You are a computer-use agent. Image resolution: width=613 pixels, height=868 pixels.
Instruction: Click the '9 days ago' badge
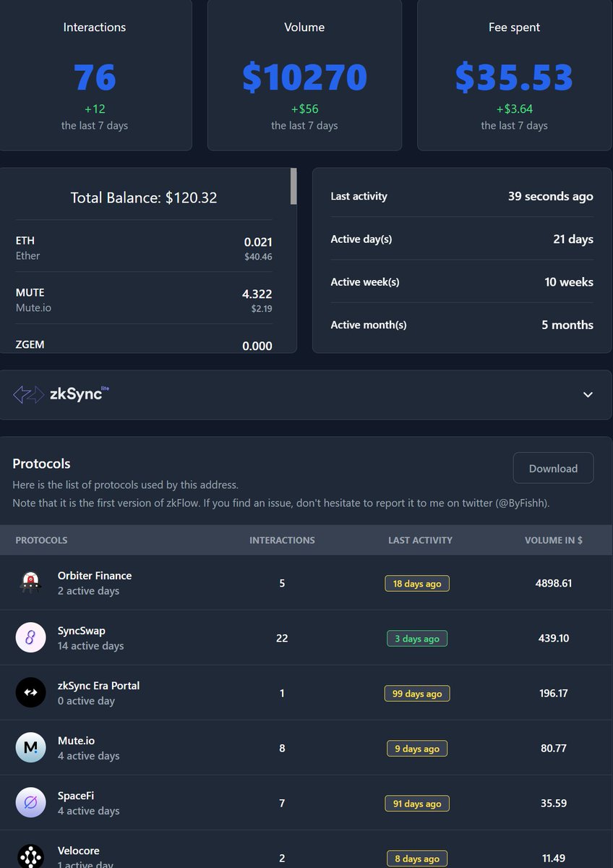tap(417, 748)
